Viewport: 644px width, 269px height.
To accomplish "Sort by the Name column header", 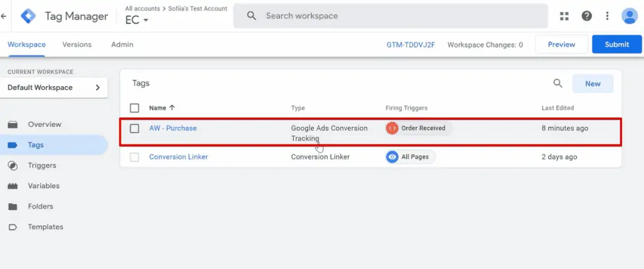I will [157, 108].
